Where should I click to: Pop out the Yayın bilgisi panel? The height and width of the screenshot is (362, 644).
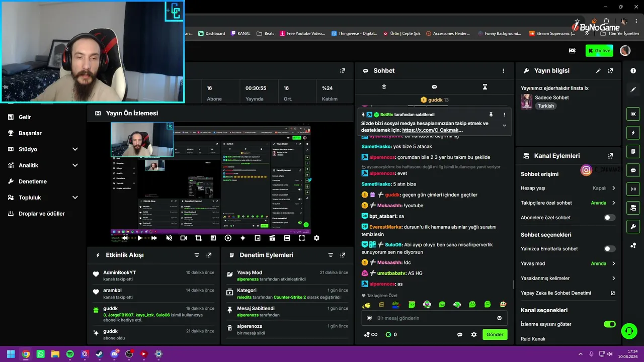click(x=610, y=71)
